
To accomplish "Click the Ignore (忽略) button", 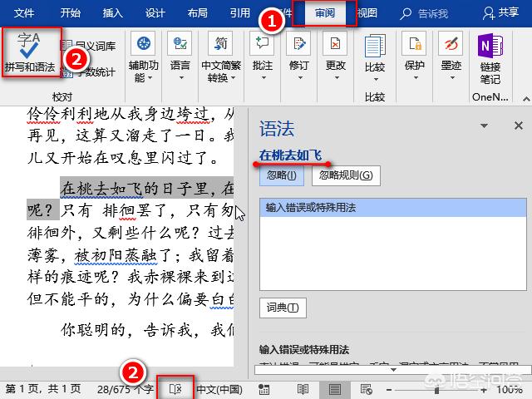I will (x=282, y=175).
